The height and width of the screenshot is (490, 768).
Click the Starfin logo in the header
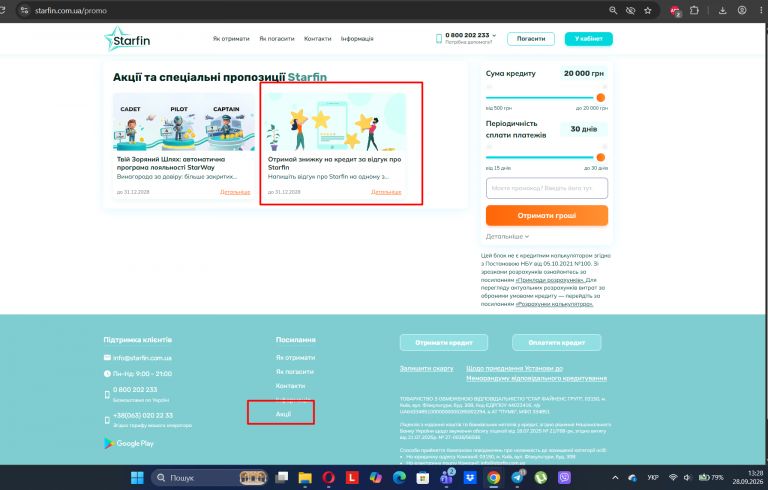tap(127, 39)
